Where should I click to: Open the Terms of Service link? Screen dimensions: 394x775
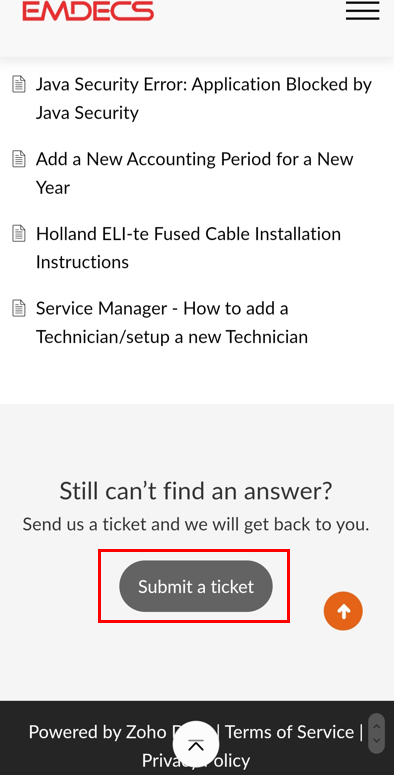(290, 732)
